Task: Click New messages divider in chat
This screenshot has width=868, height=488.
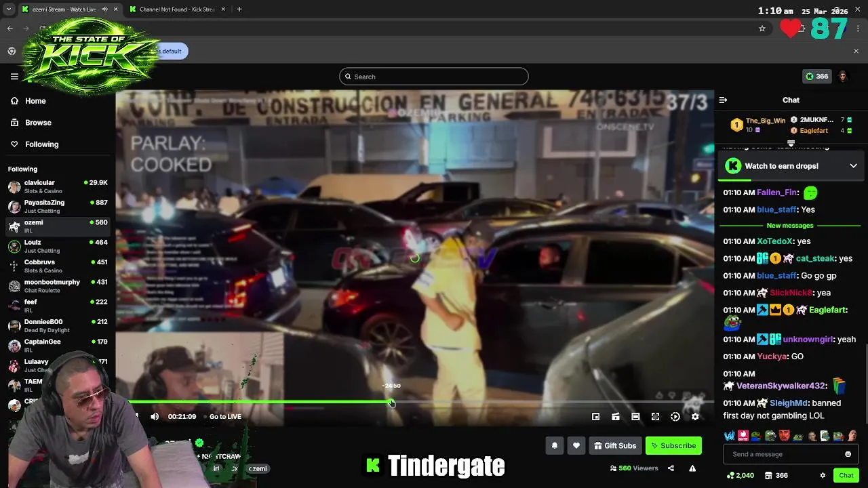Action: click(790, 226)
